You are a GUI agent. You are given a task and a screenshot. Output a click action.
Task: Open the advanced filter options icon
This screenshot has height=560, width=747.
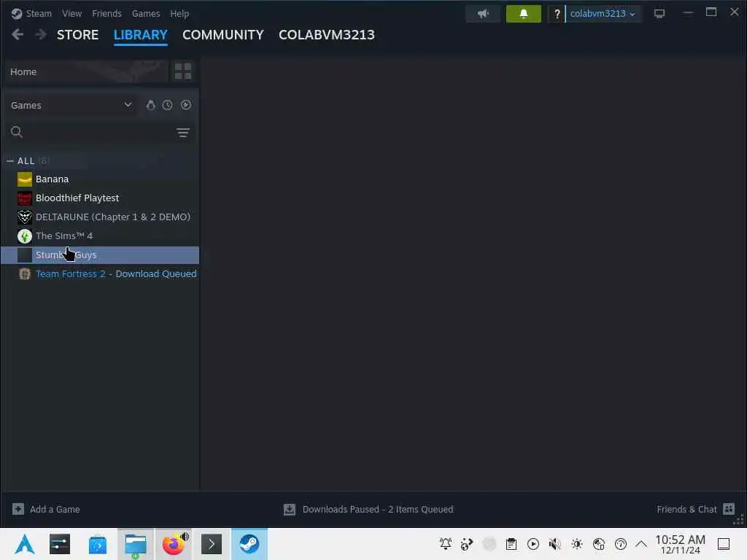coord(183,133)
